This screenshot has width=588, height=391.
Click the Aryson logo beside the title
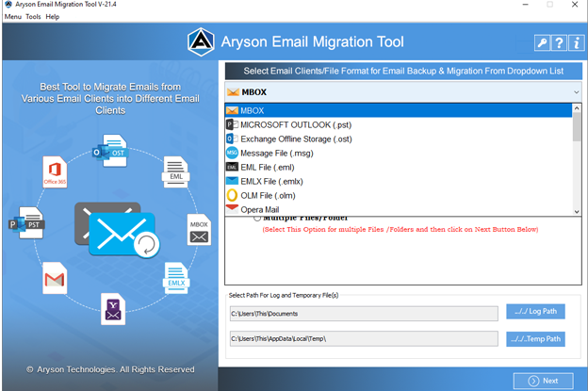[x=201, y=42]
